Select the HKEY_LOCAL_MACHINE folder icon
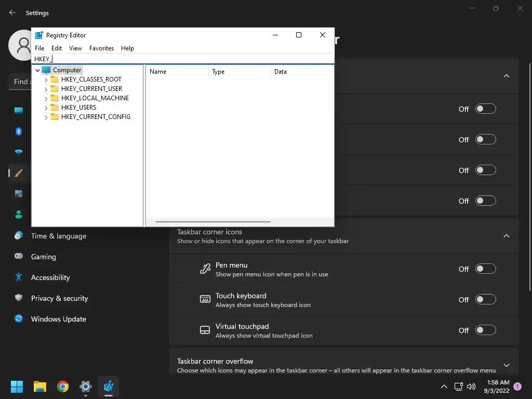This screenshot has width=532, height=399. 54,98
